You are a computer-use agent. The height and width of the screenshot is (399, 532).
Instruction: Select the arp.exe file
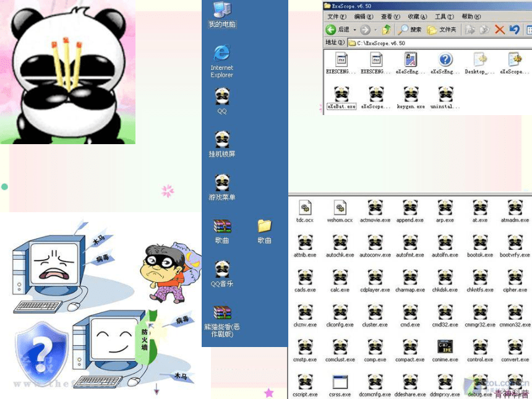(x=445, y=212)
